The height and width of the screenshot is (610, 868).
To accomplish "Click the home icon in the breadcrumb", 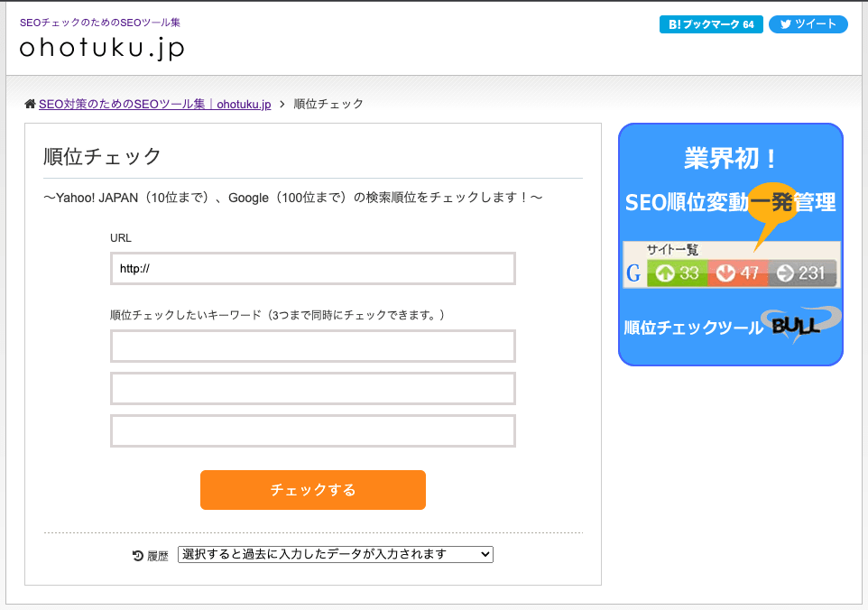I will (x=30, y=104).
